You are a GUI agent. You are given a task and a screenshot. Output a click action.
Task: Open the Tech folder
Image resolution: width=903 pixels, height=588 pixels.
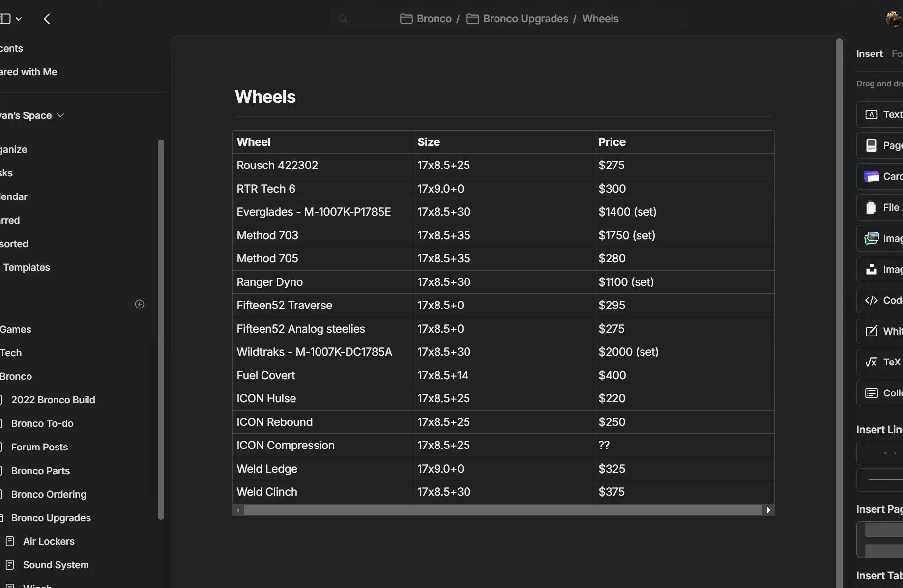click(x=11, y=353)
